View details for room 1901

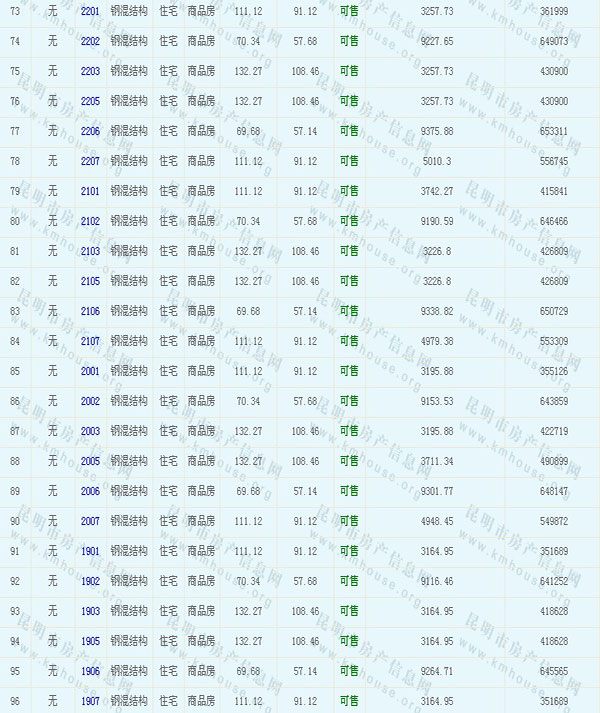tap(90, 551)
